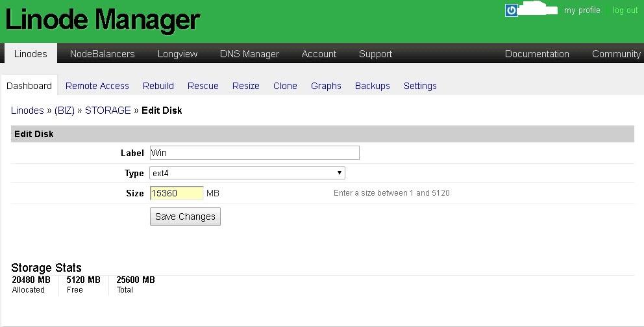Click the Linodes breadcrumb link
Viewport: 644px width, 327px height.
pos(27,111)
